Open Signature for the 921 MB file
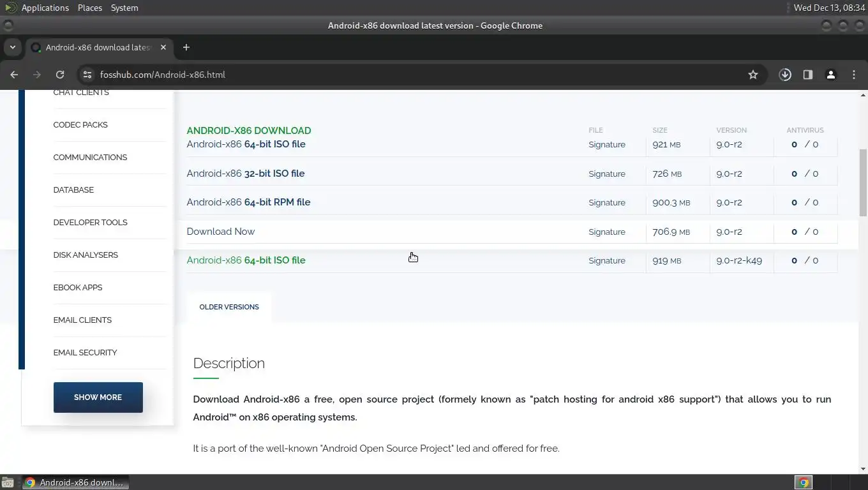Viewport: 868px width, 490px height. click(607, 145)
